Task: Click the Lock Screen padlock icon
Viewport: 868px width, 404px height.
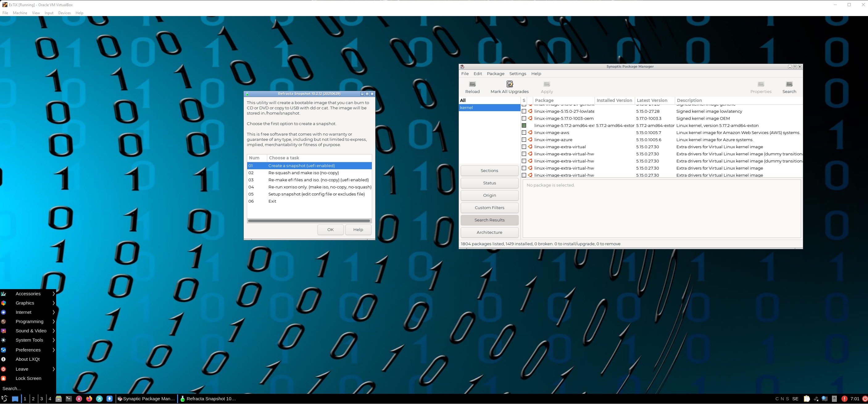Action: click(4, 378)
